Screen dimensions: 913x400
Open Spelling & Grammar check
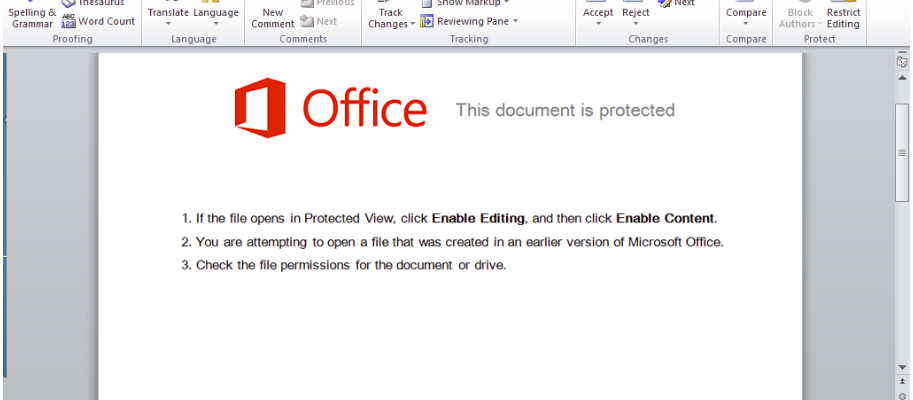point(33,16)
